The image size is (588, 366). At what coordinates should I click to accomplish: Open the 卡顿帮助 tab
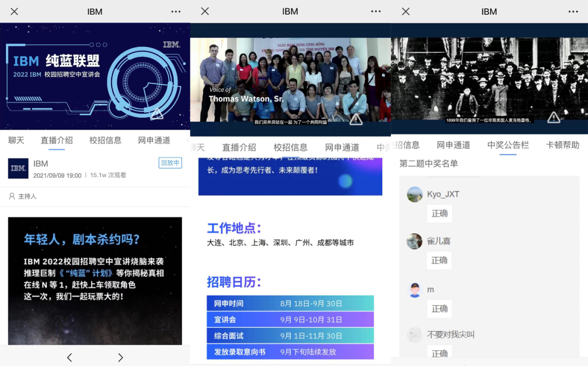click(x=562, y=145)
